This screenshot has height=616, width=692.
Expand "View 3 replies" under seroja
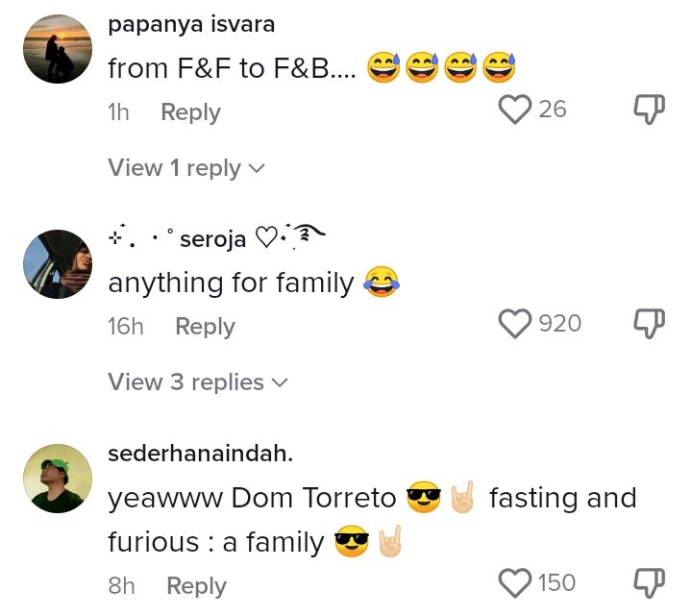tap(198, 382)
